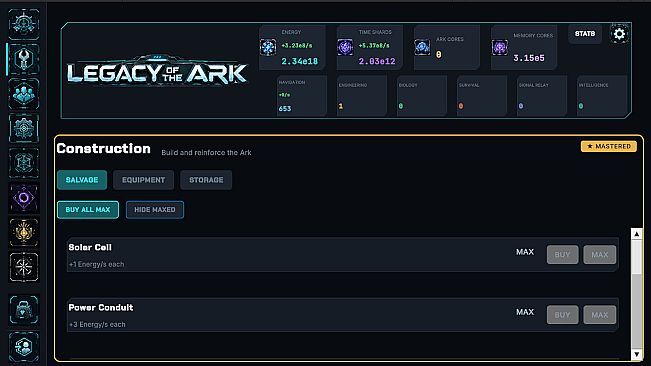Screen dimensions: 651x366
Task: Open the white starburst sidebar icon
Action: pyautogui.click(x=24, y=267)
